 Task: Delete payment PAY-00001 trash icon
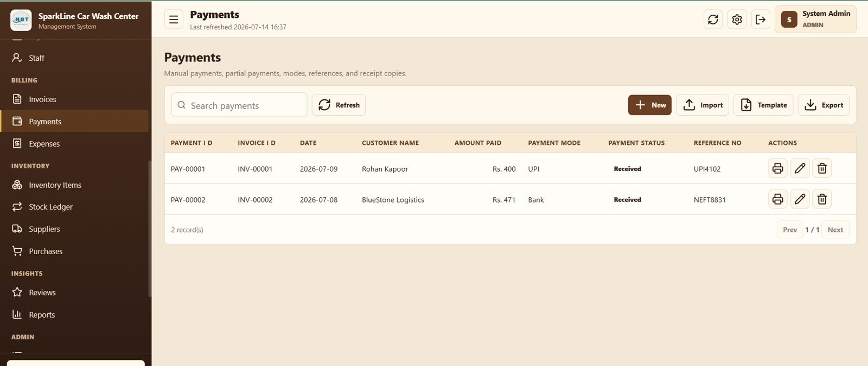[822, 168]
